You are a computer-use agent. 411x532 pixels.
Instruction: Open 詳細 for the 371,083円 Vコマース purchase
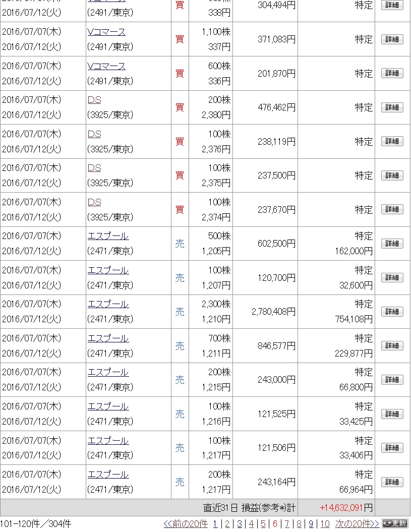(x=392, y=39)
